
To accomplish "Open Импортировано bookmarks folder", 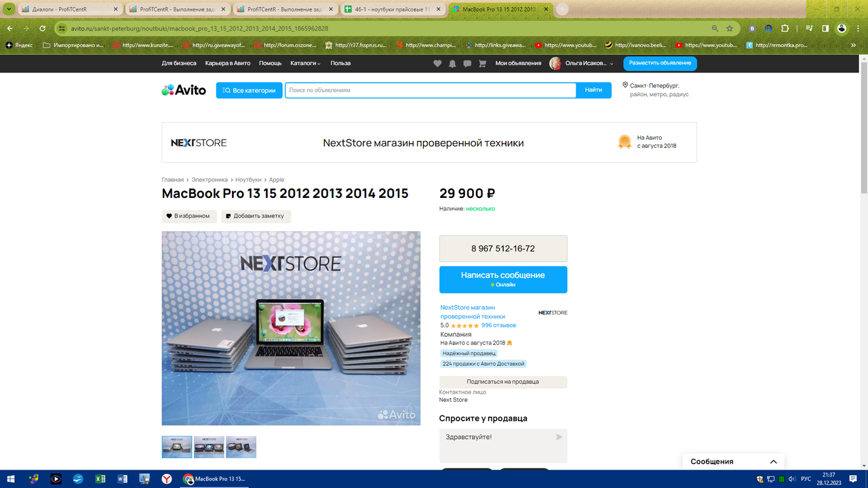I will pyautogui.click(x=73, y=45).
